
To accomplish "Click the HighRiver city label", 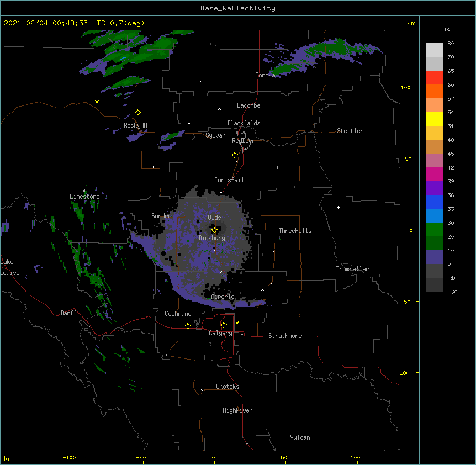I will pyautogui.click(x=237, y=410).
